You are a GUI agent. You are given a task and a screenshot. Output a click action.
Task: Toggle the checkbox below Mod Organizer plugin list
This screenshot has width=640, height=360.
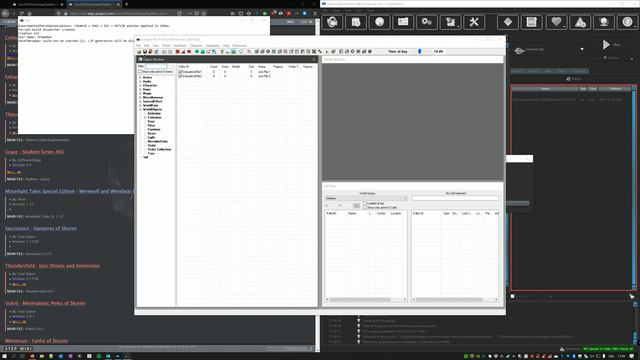[x=513, y=296]
